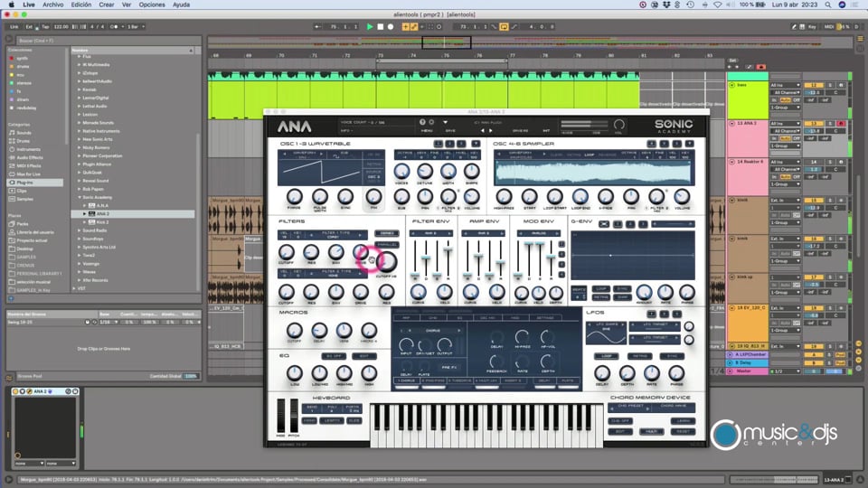
Task: Click the ANA SAVE button
Action: coord(450,130)
